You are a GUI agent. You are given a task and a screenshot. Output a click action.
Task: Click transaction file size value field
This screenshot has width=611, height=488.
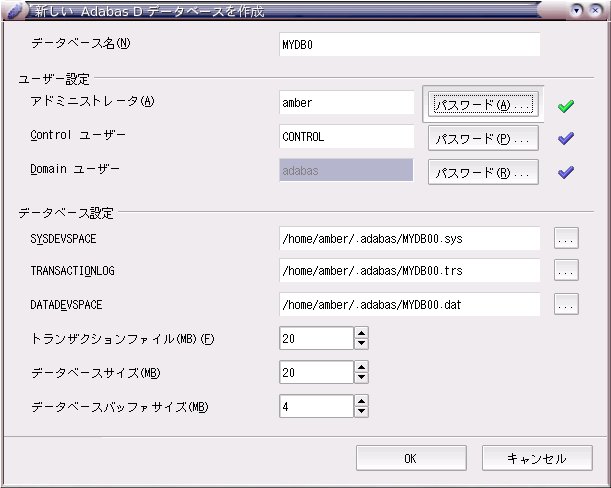coord(316,338)
